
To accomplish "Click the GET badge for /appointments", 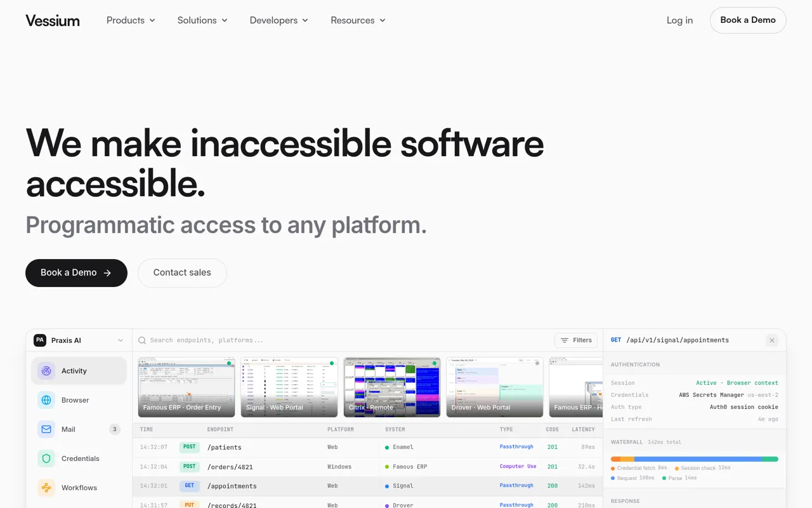I will [x=189, y=486].
